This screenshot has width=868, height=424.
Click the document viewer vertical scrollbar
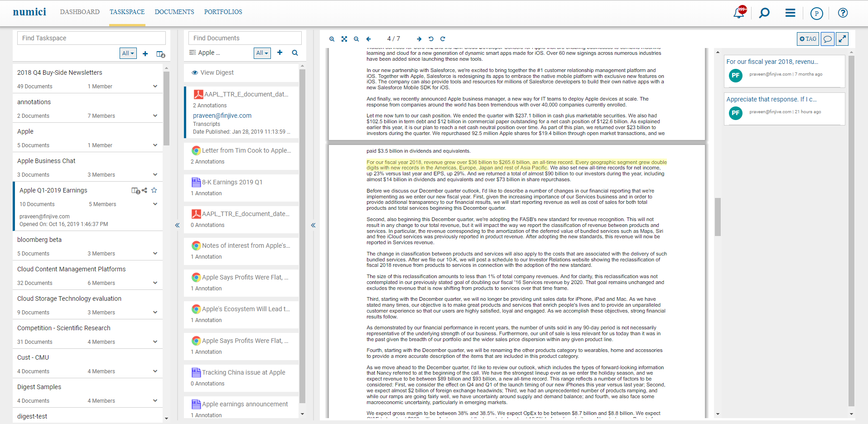click(x=718, y=217)
